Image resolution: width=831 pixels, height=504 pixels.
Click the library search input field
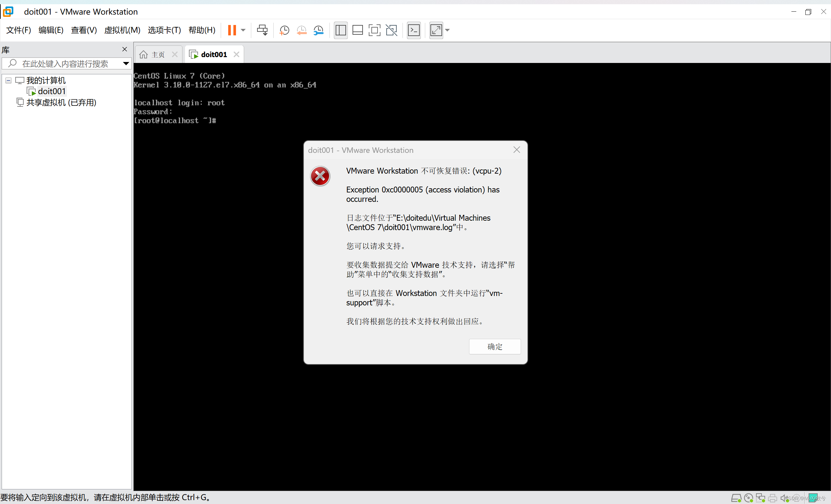coord(67,63)
